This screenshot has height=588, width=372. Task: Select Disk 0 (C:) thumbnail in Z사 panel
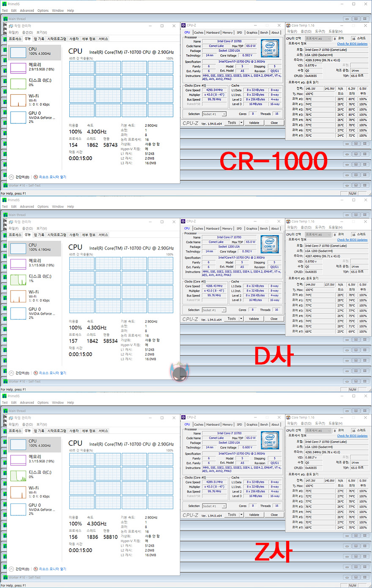[18, 476]
